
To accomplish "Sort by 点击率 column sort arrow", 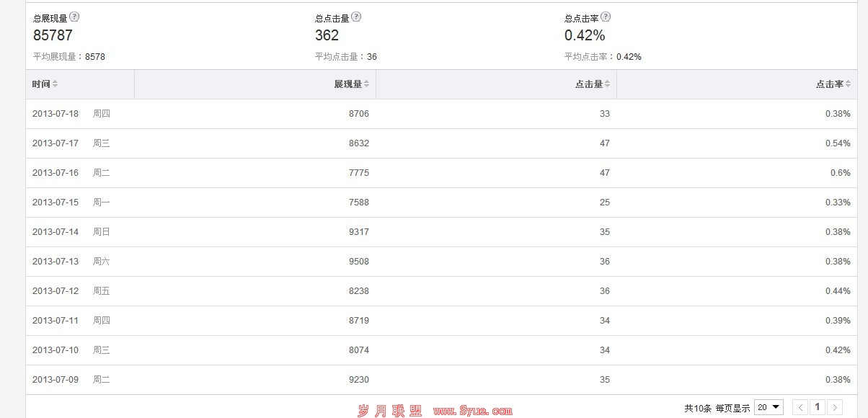I will point(848,84).
